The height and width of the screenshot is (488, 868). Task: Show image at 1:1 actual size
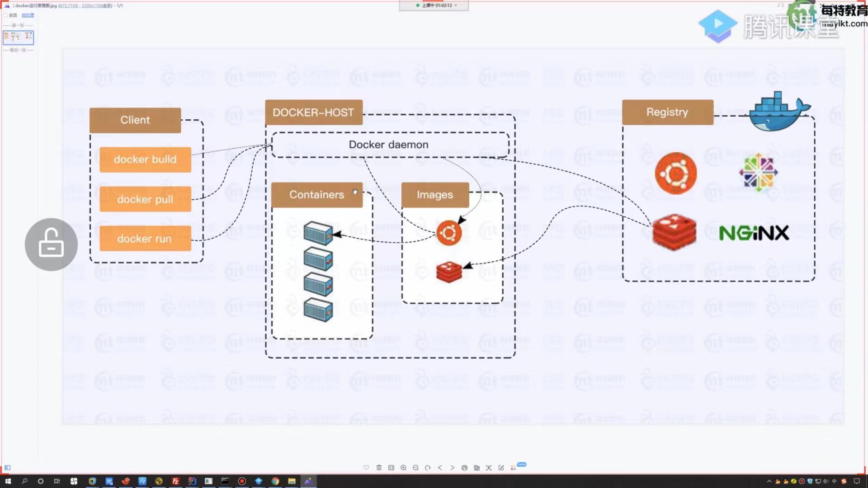(x=391, y=468)
